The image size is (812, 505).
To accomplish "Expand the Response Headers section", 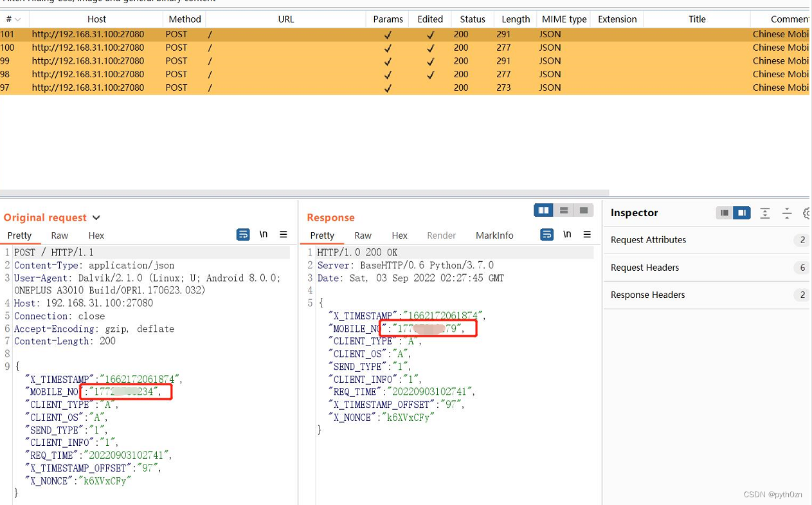I will click(707, 295).
